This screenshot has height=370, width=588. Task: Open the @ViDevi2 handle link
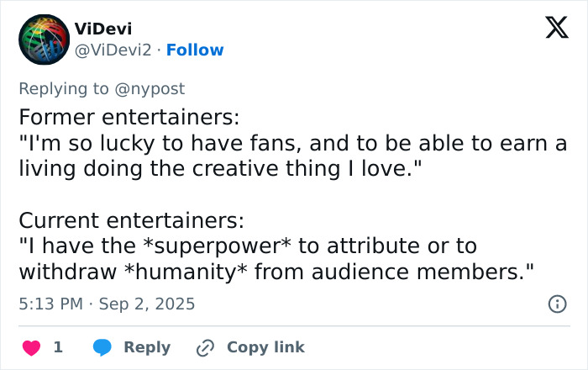pos(113,50)
